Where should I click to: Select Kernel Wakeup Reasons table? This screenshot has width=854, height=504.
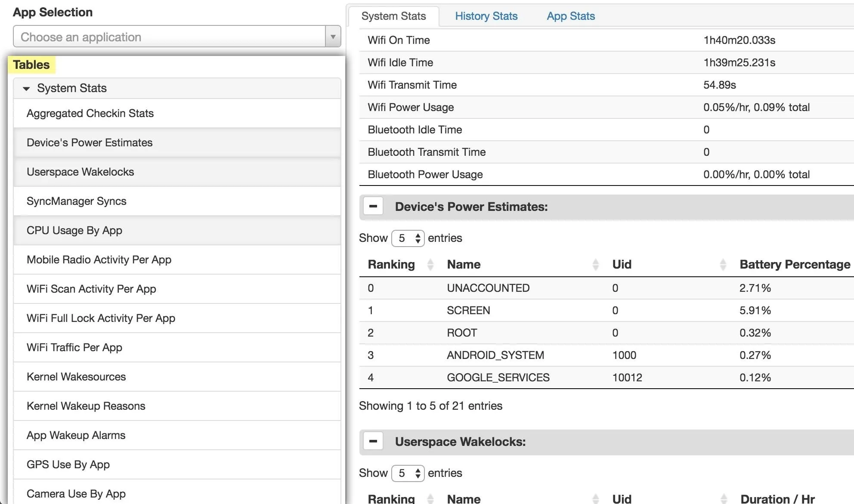(177, 406)
